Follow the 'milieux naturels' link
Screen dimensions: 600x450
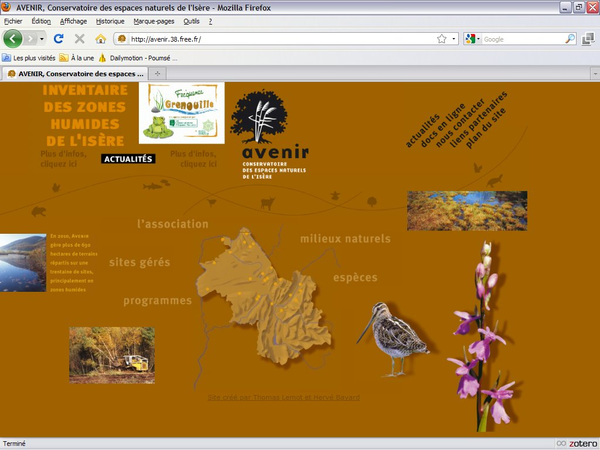[x=345, y=239]
